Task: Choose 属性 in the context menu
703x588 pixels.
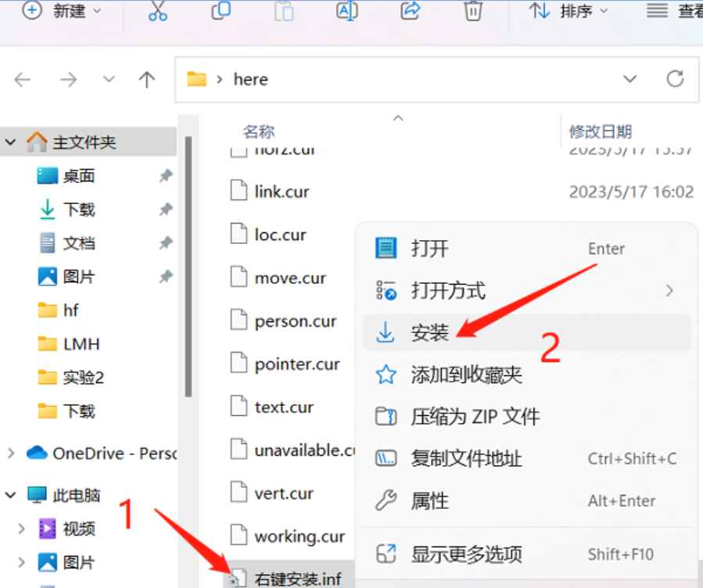Action: [x=429, y=501]
